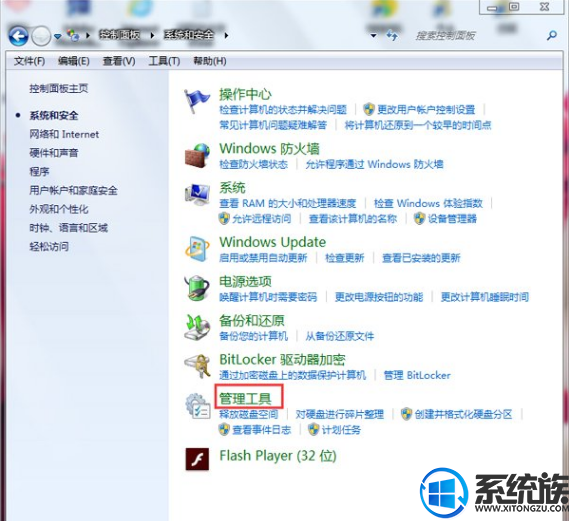569x521 pixels.
Task: Click shield icon beside 创建并格式化硬盘分区
Action: pos(406,414)
